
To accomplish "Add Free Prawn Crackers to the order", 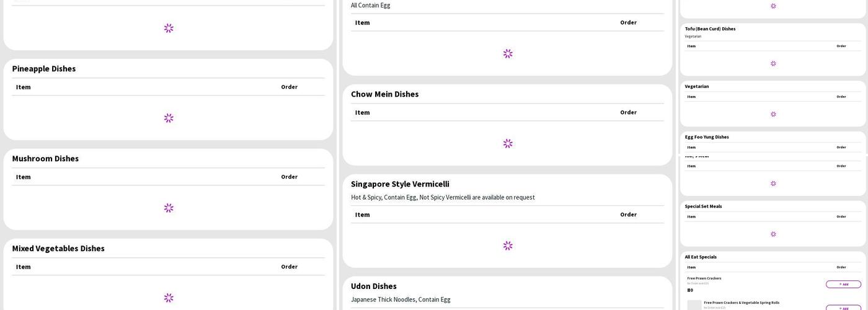I will point(843,284).
